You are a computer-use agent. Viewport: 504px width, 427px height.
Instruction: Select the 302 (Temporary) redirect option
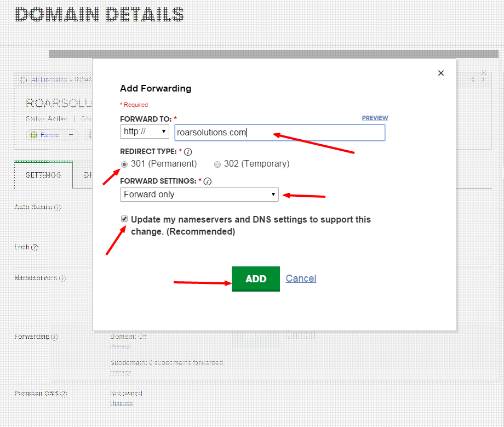pos(217,164)
